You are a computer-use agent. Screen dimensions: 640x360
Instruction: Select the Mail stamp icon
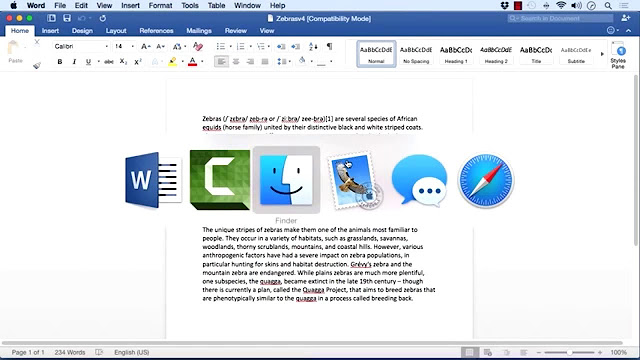[x=353, y=180]
